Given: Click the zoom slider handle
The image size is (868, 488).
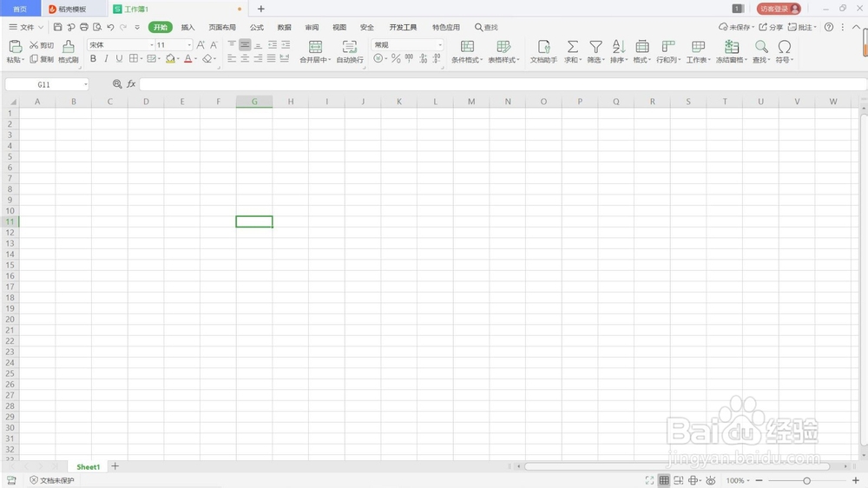Looking at the screenshot, I should click(806, 481).
